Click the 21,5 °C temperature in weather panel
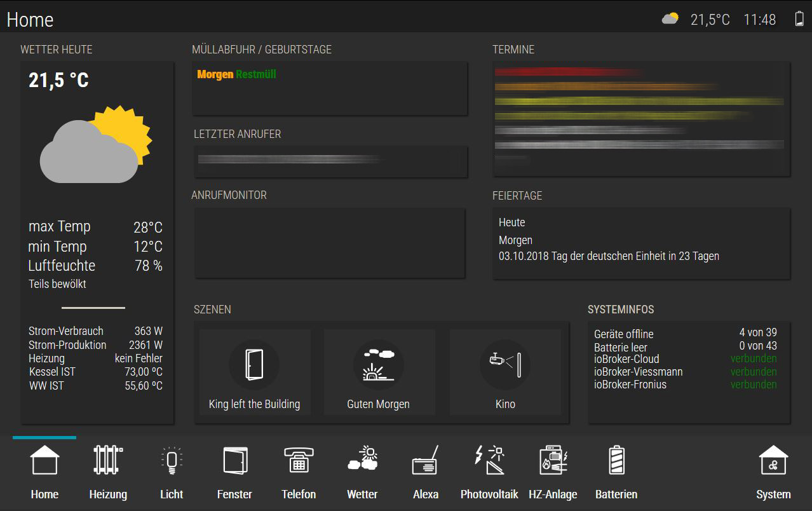This screenshot has height=511, width=812. 58,81
